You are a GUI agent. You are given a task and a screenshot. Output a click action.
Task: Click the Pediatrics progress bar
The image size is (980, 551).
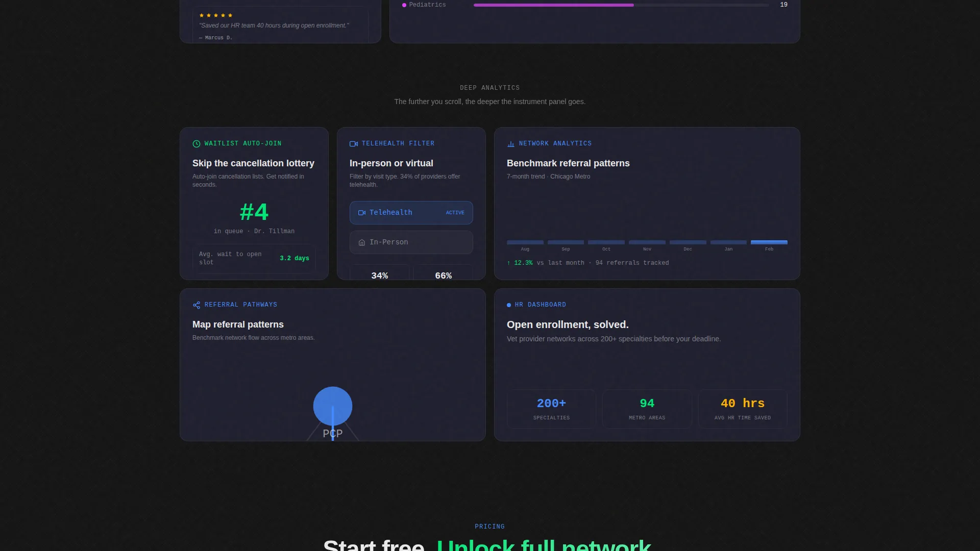pyautogui.click(x=621, y=5)
